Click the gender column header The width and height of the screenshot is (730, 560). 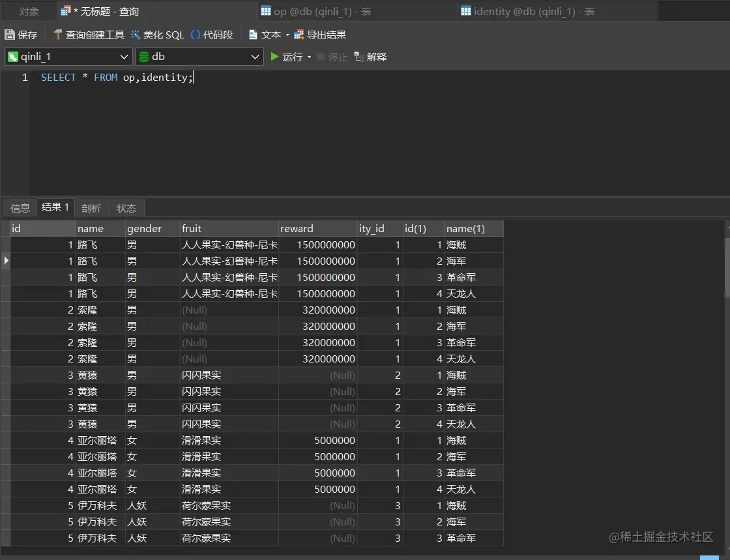tap(153, 229)
